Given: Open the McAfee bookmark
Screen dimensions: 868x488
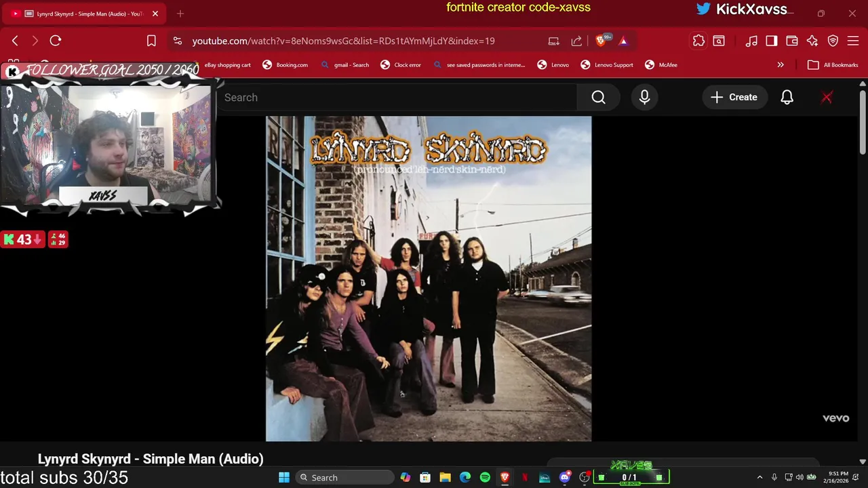Looking at the screenshot, I should [661, 65].
